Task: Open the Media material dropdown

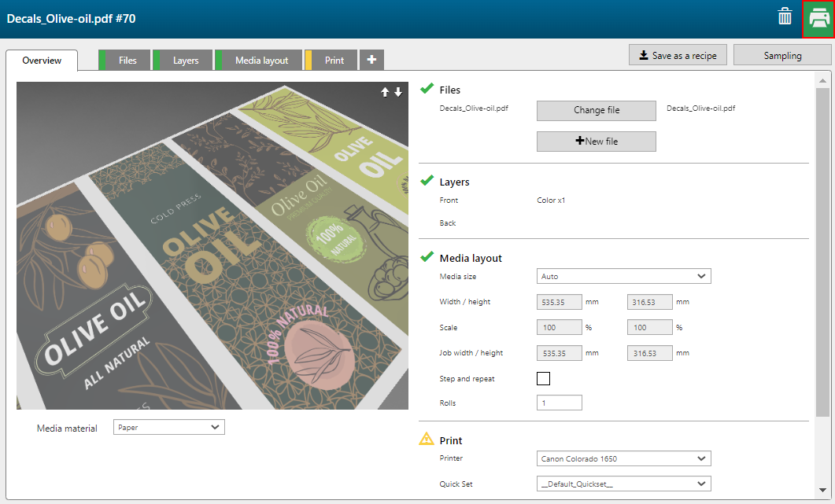Action: [x=169, y=427]
